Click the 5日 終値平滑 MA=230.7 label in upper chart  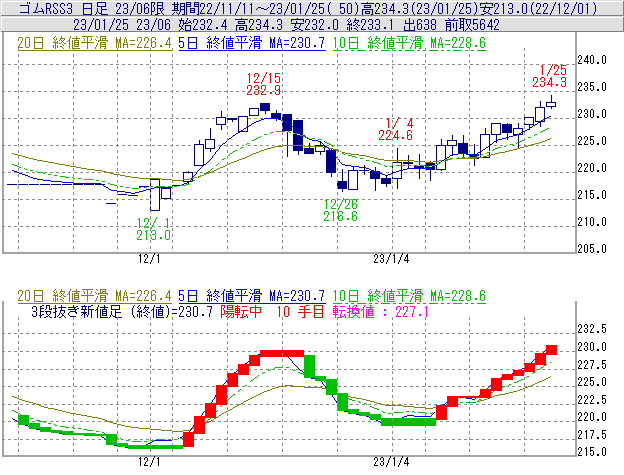(252, 43)
